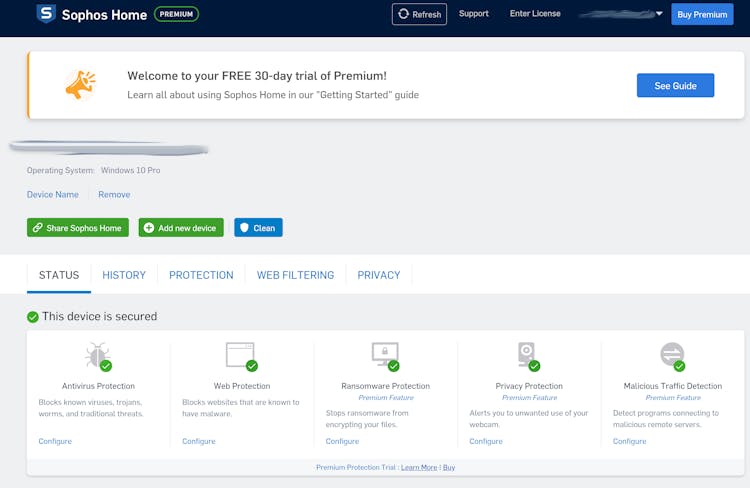Click the Ransomware Protection locked monitor icon
The image size is (750, 488).
(385, 355)
